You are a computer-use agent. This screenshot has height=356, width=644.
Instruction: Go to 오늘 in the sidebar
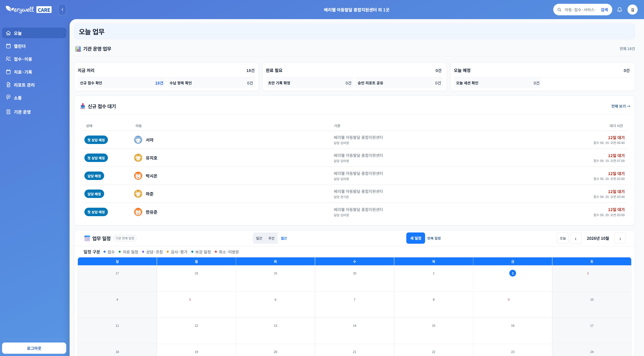point(34,33)
